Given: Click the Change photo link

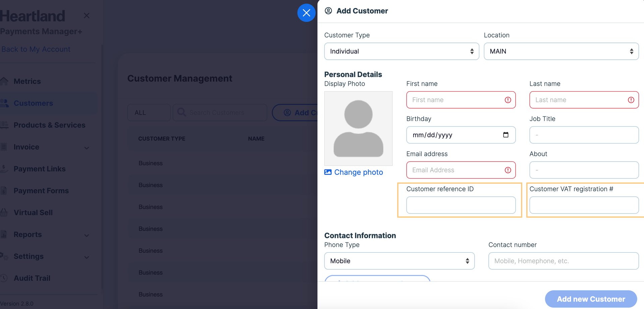Looking at the screenshot, I should tap(358, 172).
